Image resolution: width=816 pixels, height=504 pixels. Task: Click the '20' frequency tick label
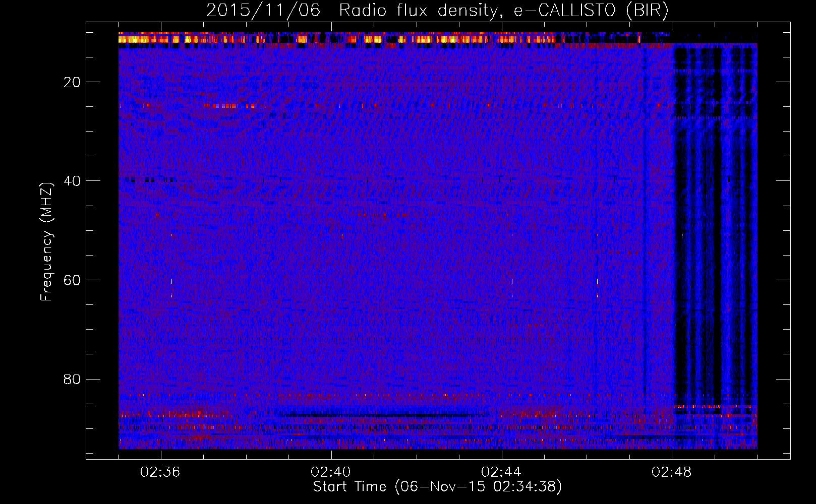click(73, 82)
